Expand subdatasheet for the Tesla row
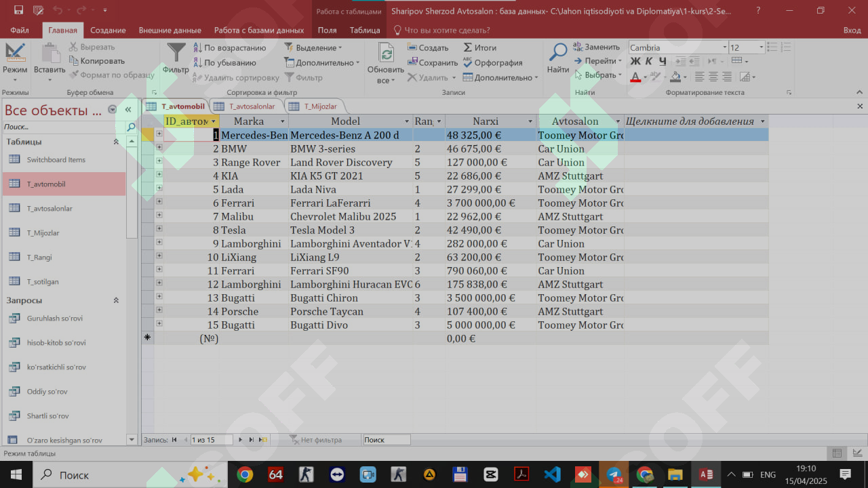The image size is (868, 488). pyautogui.click(x=159, y=229)
